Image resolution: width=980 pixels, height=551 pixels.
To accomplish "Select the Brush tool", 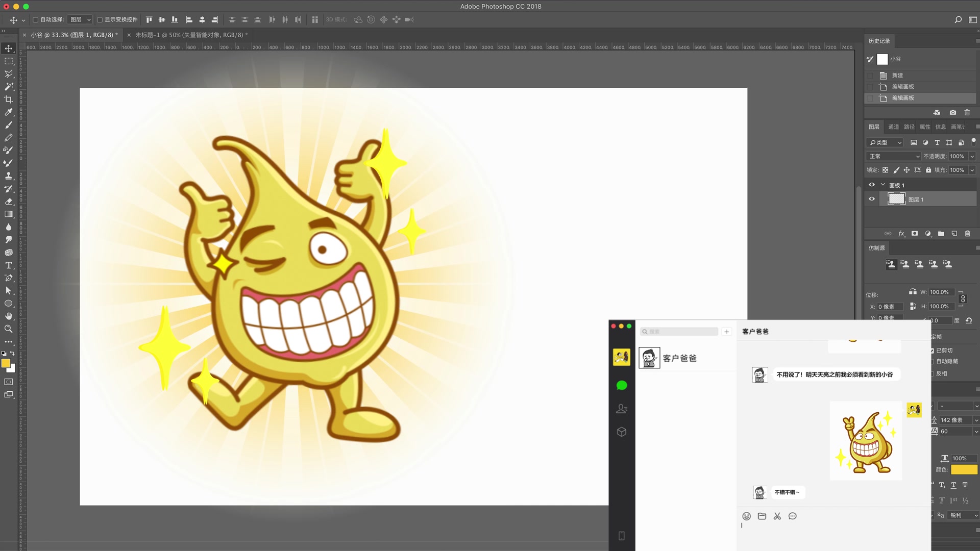I will pyautogui.click(x=9, y=125).
